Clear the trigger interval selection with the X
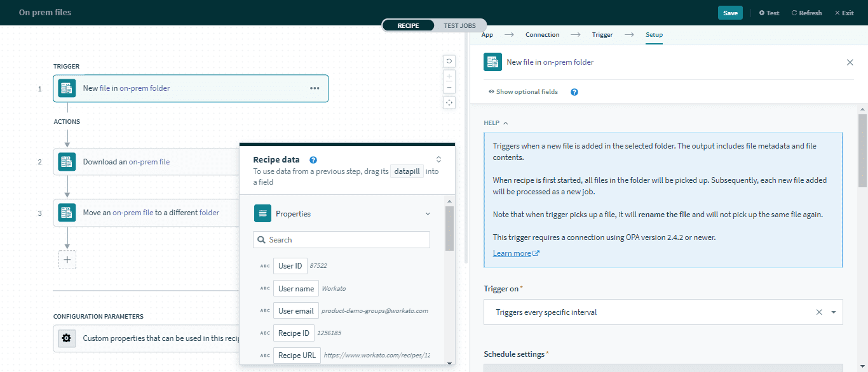The height and width of the screenshot is (372, 868). pyautogui.click(x=818, y=312)
